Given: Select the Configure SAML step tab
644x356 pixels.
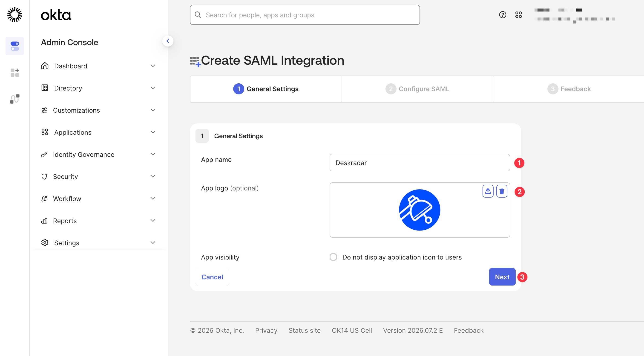Looking at the screenshot, I should [x=417, y=89].
